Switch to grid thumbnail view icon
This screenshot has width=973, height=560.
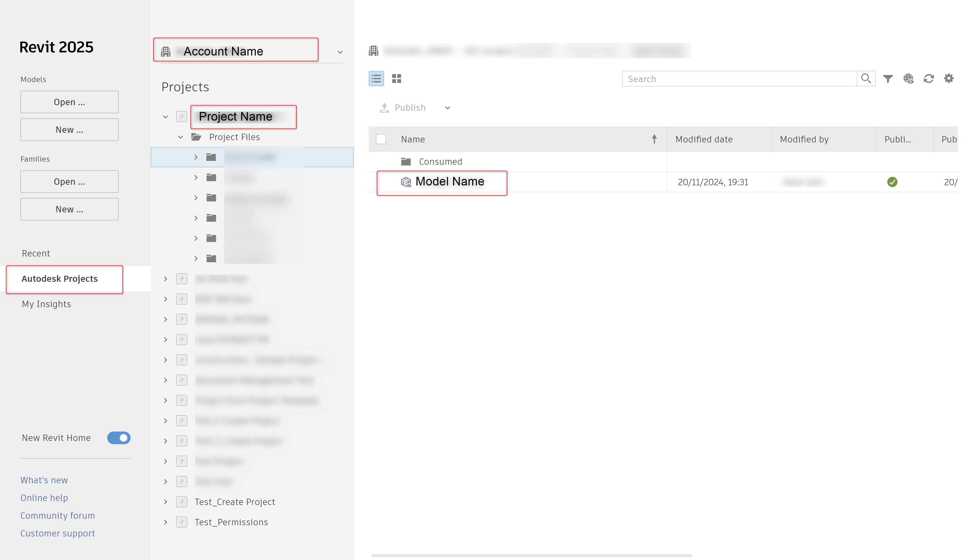coord(396,79)
